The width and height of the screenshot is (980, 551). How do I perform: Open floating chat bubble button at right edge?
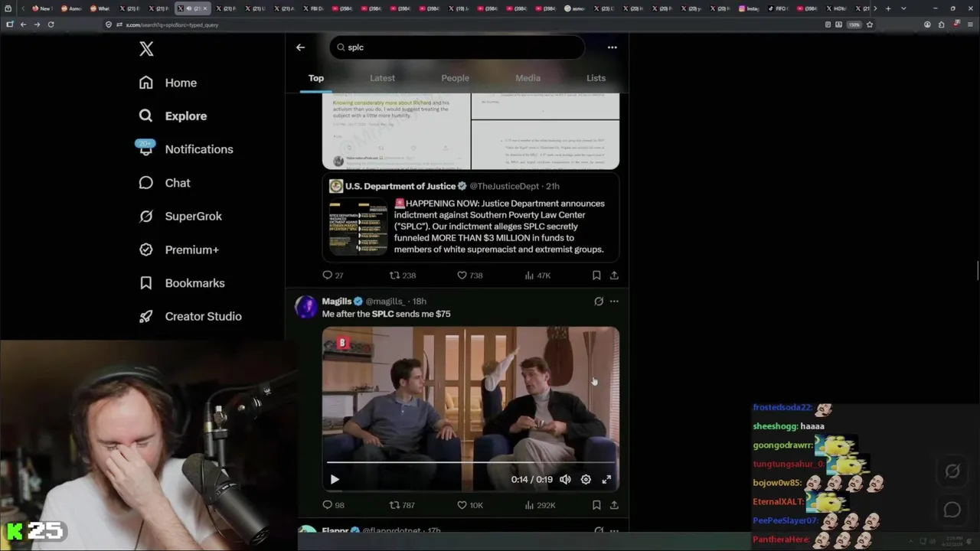click(x=952, y=510)
